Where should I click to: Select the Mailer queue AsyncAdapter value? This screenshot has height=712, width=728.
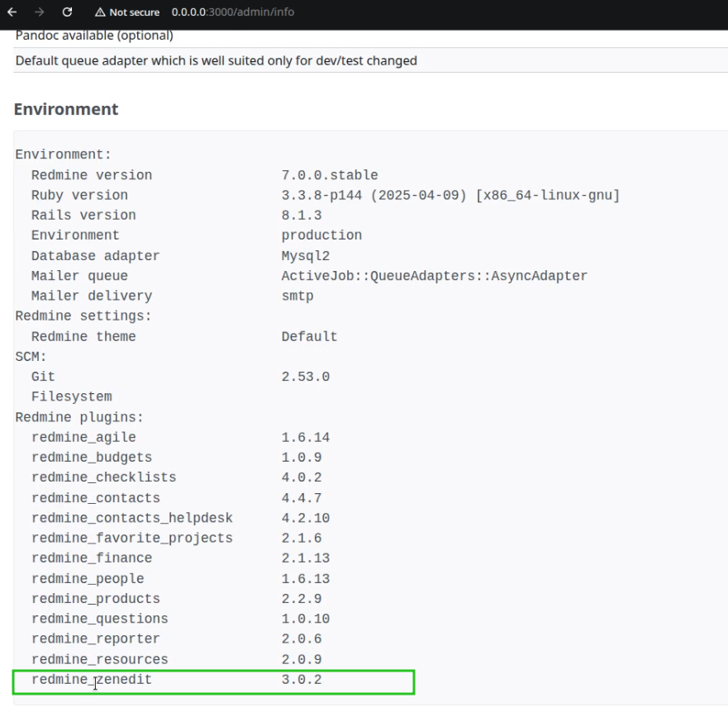[x=434, y=276]
